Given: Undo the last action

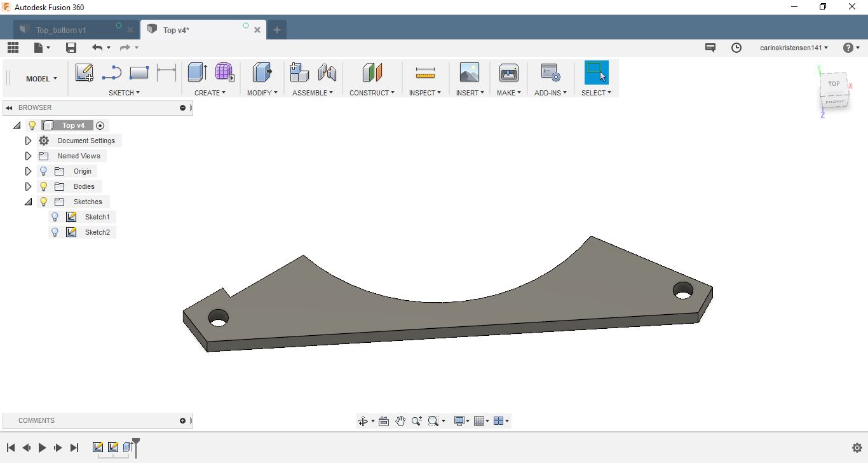Looking at the screenshot, I should point(97,48).
